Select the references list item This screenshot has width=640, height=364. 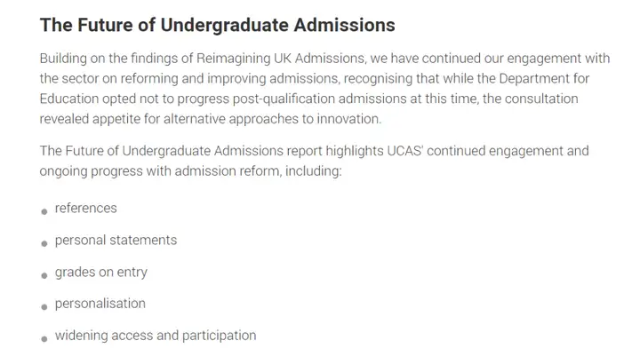pos(85,209)
